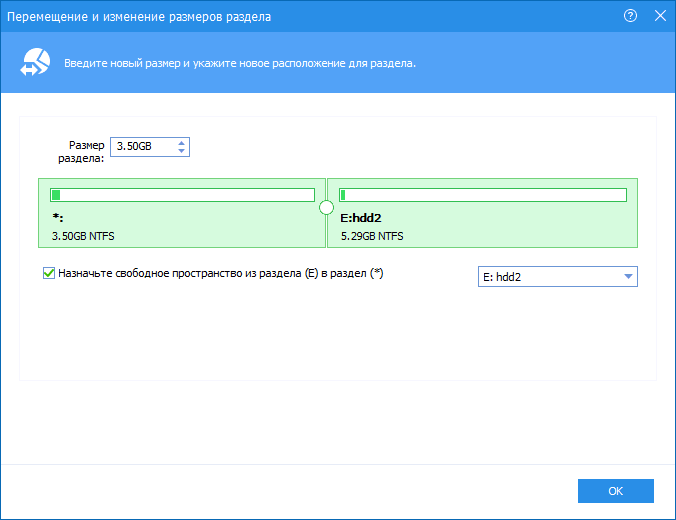Click the "Размер раздела:" label

click(81, 151)
